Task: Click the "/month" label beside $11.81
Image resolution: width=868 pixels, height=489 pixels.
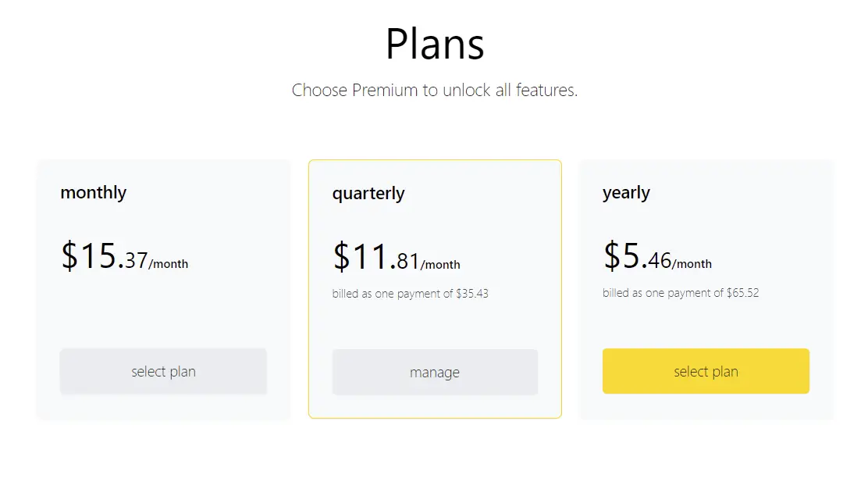Action: tap(440, 265)
